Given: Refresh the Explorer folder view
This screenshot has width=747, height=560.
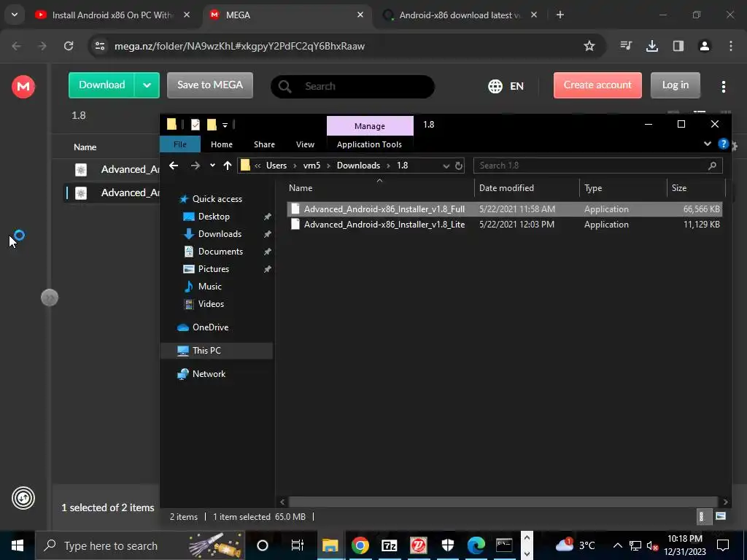Looking at the screenshot, I should tap(458, 166).
